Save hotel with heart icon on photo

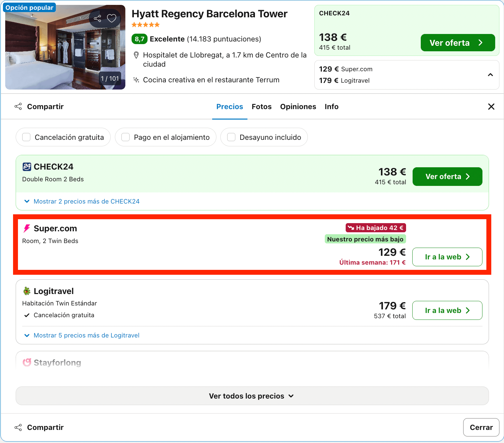[112, 18]
